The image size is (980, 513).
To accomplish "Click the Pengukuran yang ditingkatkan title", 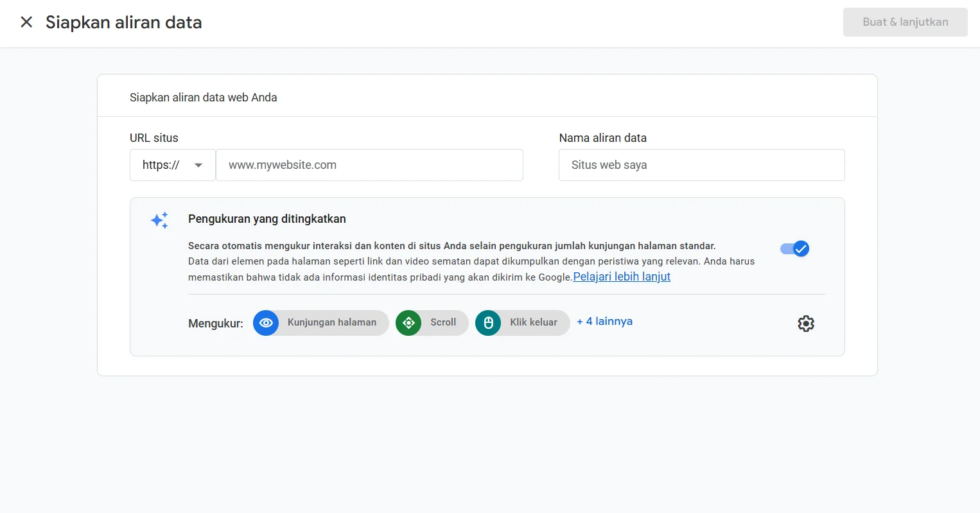I will [267, 219].
